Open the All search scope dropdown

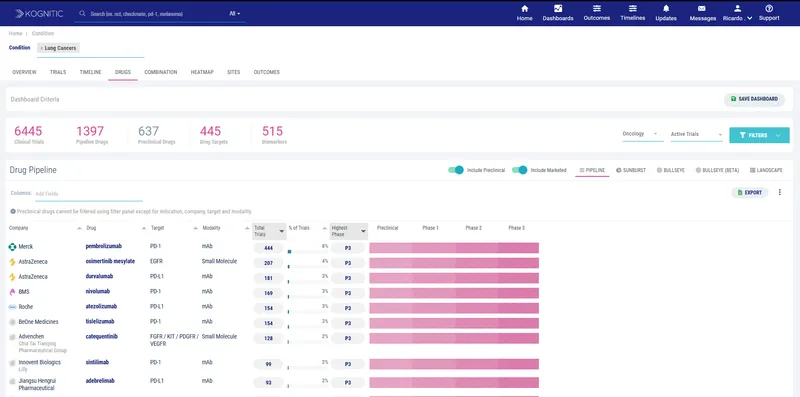[x=235, y=14]
